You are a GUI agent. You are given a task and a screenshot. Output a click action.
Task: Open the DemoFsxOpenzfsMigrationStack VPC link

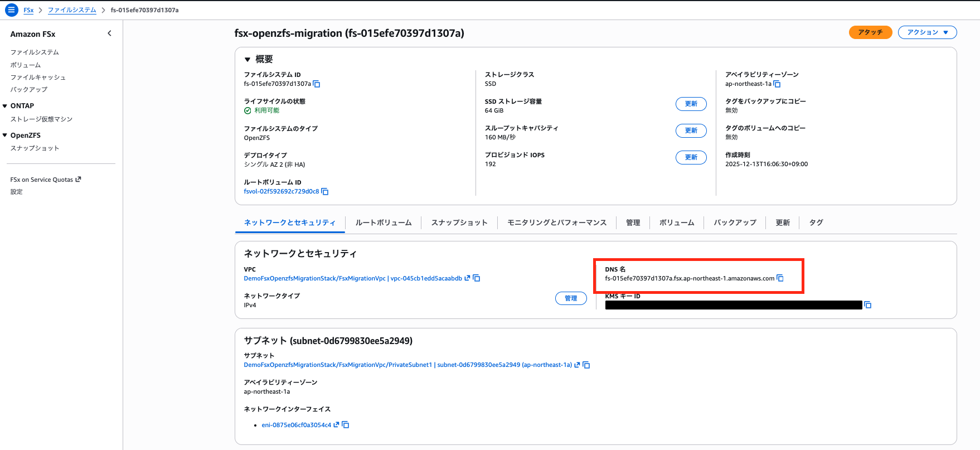click(x=353, y=278)
